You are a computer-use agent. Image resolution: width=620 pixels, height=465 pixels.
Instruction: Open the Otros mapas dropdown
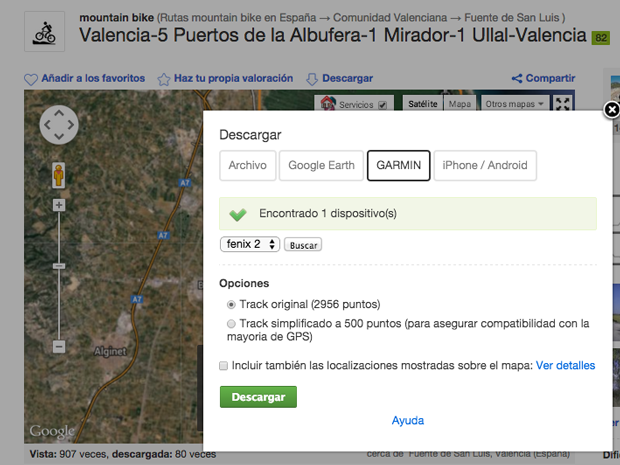tap(515, 104)
